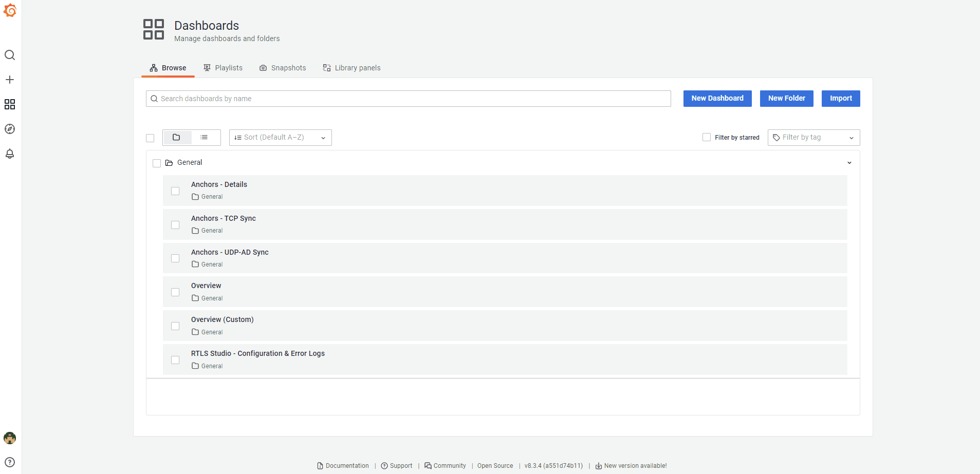Viewport: 980px width, 474px height.
Task: Open the Sort (Default A–Z) dropdown
Action: click(x=281, y=138)
